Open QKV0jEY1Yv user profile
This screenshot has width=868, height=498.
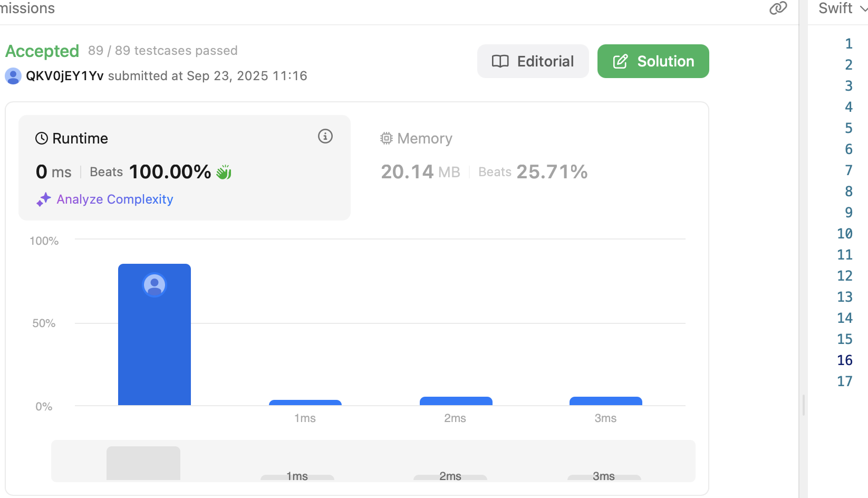64,76
